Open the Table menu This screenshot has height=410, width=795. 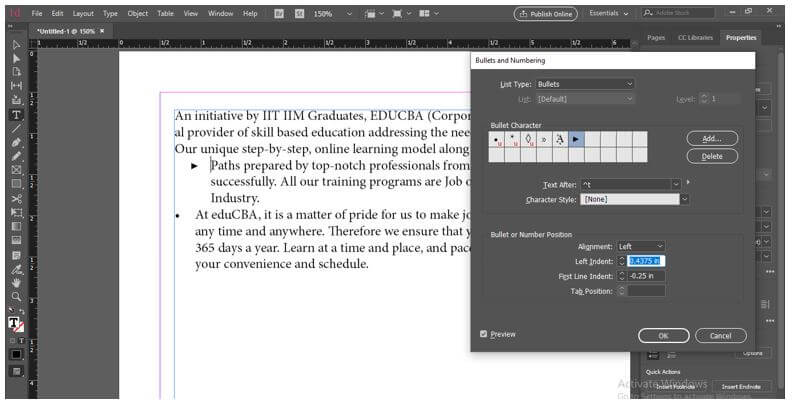pos(165,14)
